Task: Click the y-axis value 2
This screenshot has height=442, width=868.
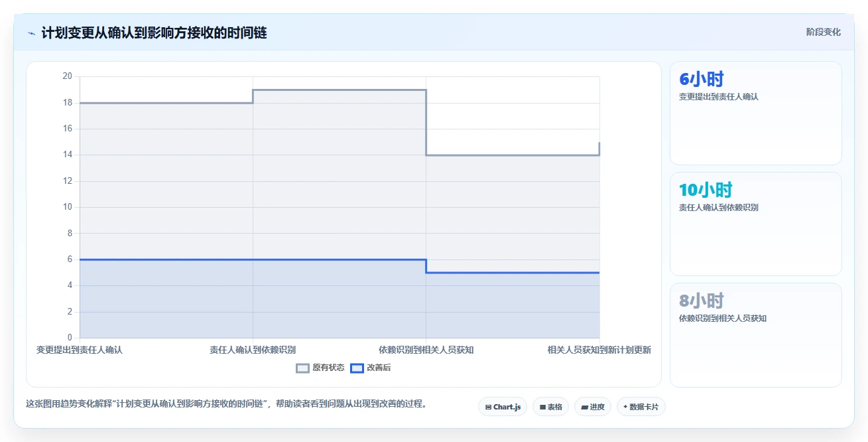Action: 69,311
